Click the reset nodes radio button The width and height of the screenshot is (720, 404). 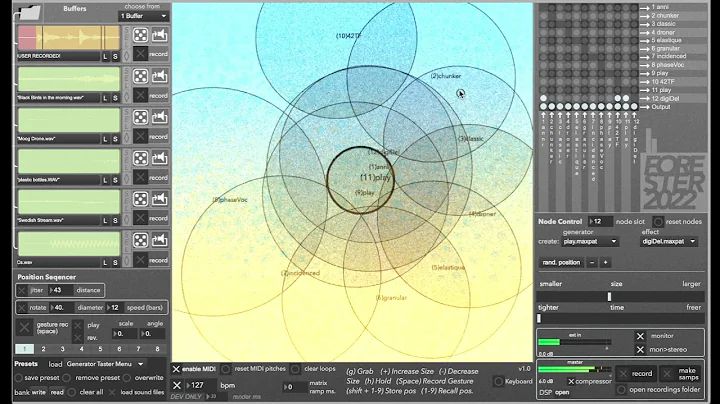[658, 222]
